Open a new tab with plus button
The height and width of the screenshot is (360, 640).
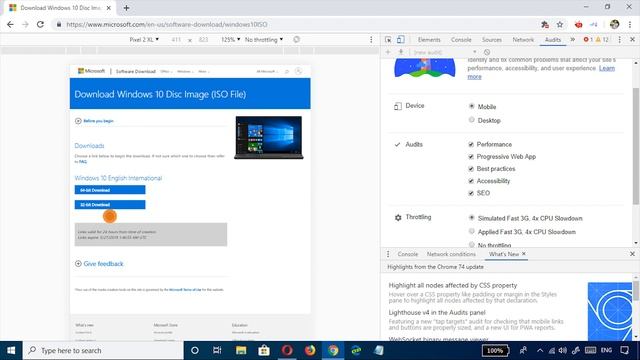[126, 8]
